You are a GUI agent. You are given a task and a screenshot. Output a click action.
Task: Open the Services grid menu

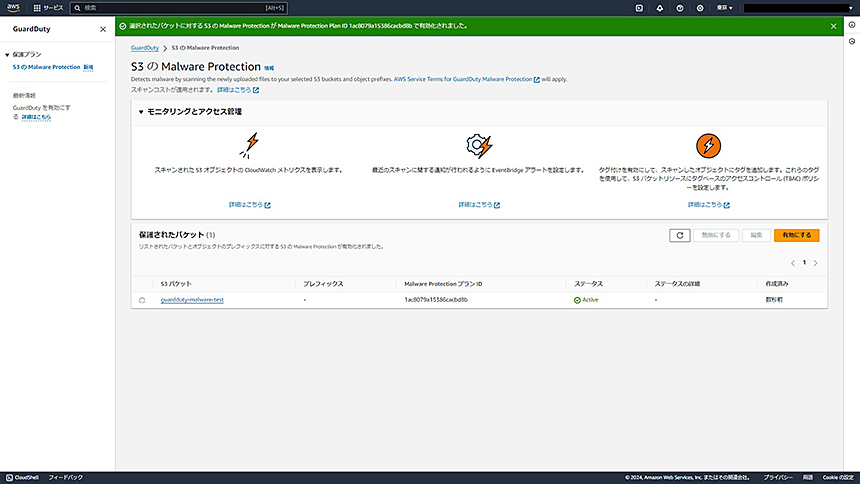(x=48, y=8)
